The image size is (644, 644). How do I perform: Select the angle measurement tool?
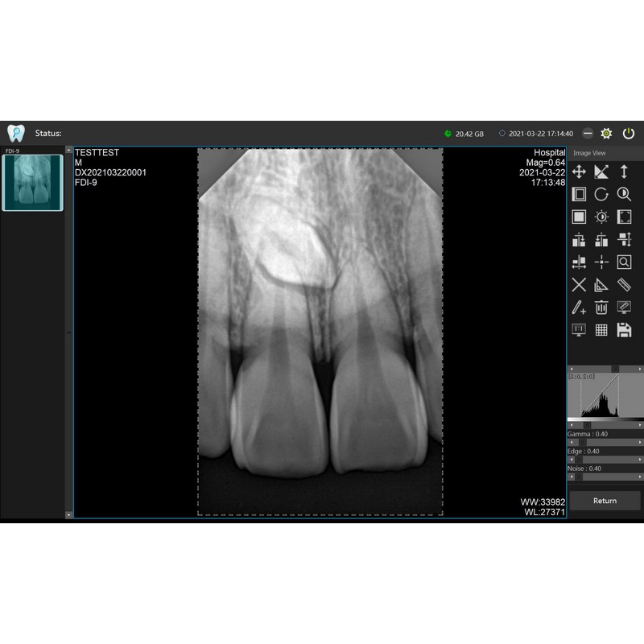pyautogui.click(x=601, y=284)
